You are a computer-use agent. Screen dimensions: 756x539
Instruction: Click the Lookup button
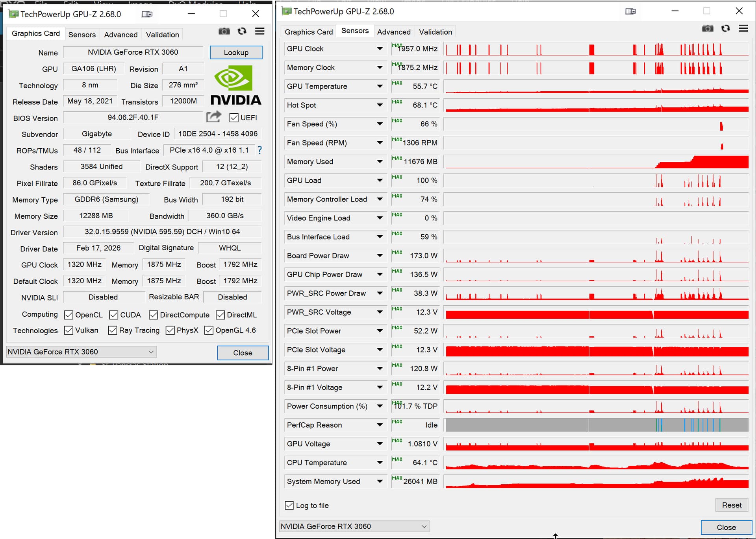(236, 53)
